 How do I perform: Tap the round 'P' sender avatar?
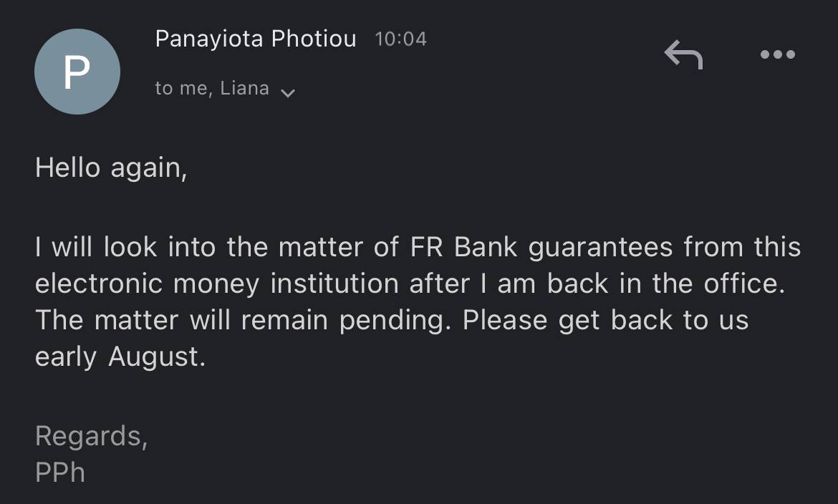click(x=77, y=72)
